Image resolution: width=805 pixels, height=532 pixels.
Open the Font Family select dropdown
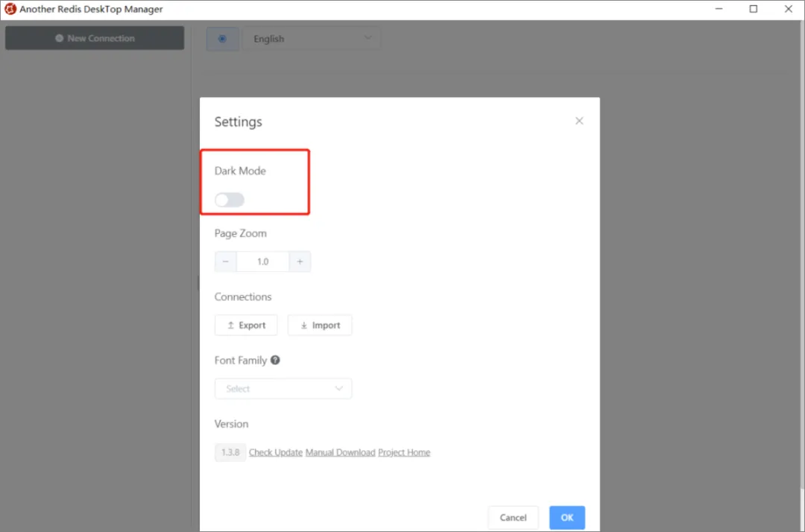pos(283,389)
